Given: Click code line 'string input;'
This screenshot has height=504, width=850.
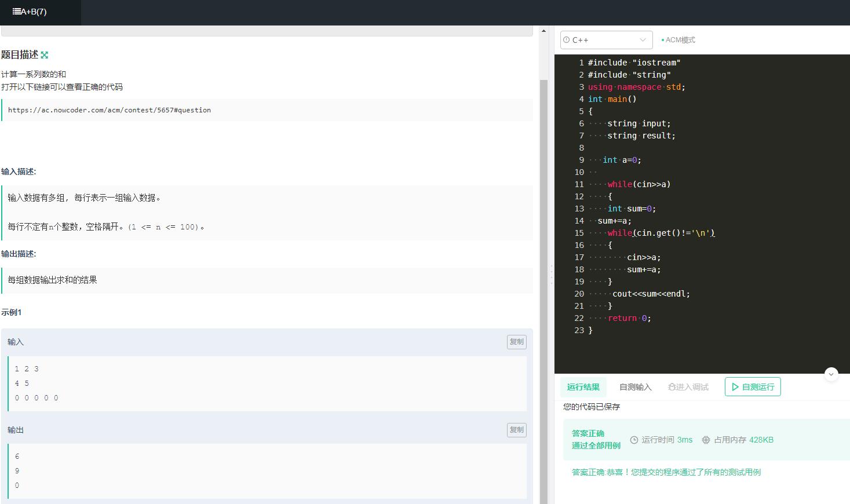Looking at the screenshot, I should (x=639, y=123).
